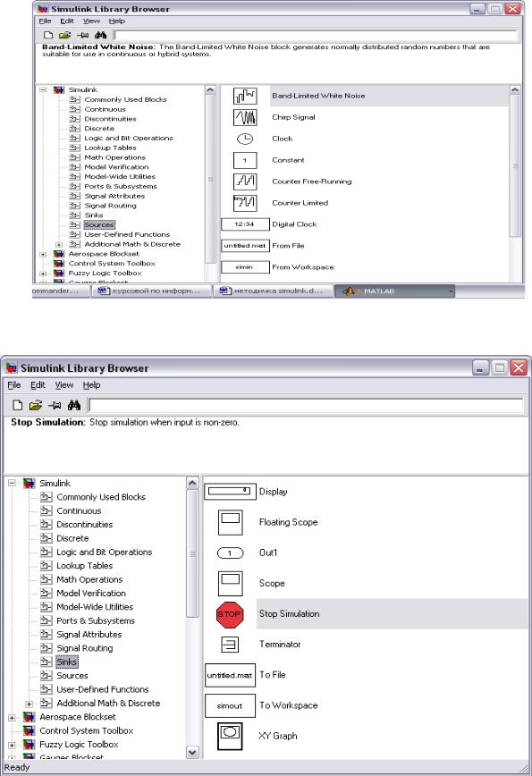Expand Fuzzy Logic Toolbox in upper window
Viewport: 532px width, 776px height.
[43, 274]
